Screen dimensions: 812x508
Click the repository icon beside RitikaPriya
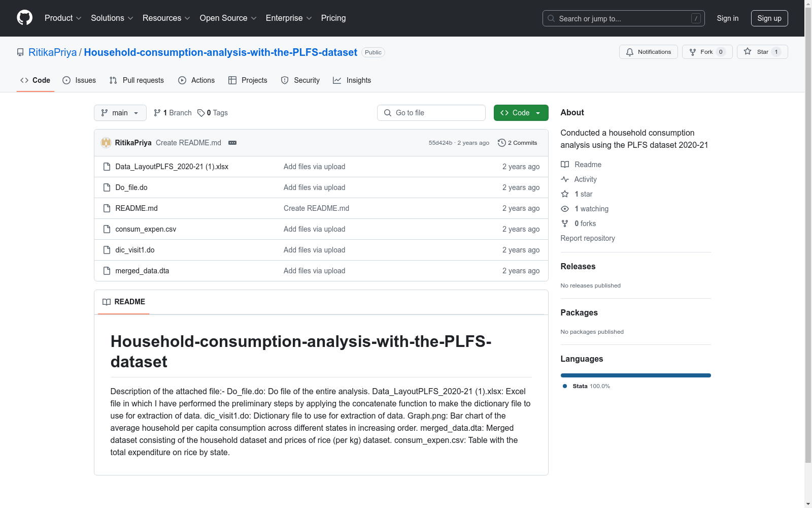click(20, 52)
